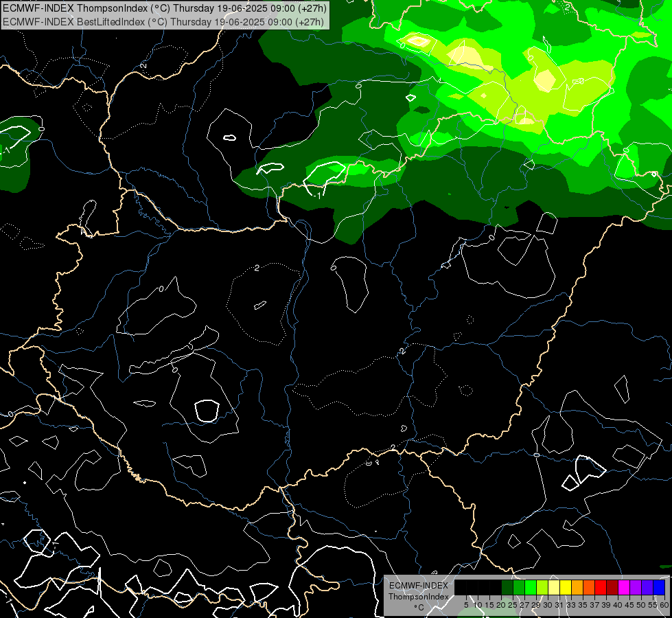This screenshot has width=672, height=618.
Task: Click the legend tick value 25
Action: 513,605
